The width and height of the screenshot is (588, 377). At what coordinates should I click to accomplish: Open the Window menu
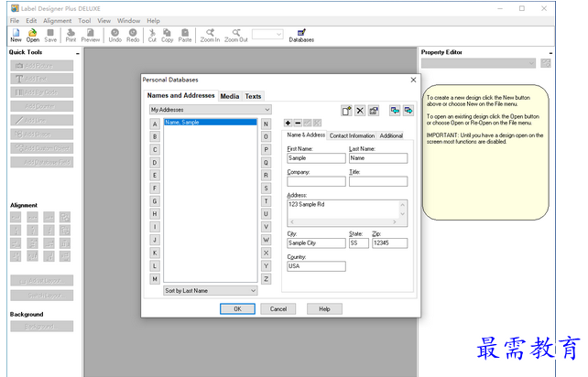[x=128, y=21]
